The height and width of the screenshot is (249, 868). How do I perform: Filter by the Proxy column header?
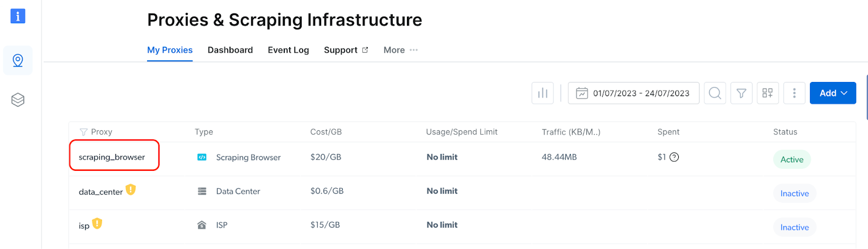point(96,132)
